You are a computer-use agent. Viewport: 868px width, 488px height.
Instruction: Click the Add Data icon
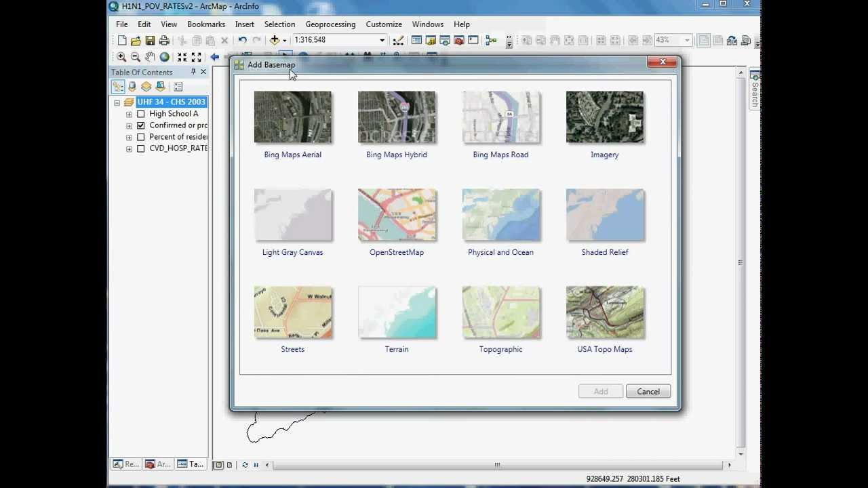tap(275, 41)
